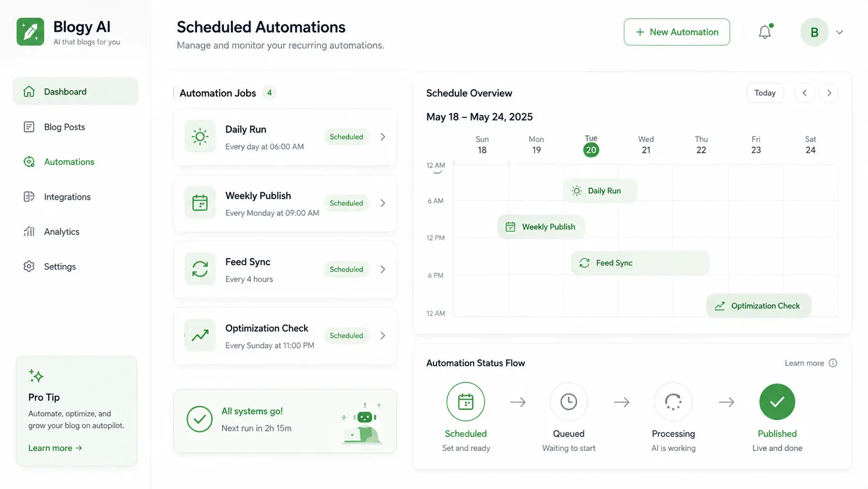
Task: Click the Daily Run sun icon
Action: click(200, 137)
